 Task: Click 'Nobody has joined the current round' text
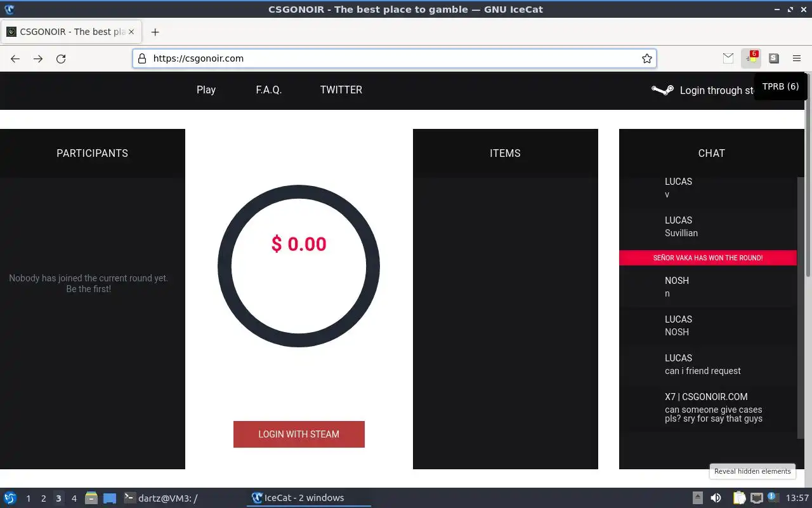tap(89, 283)
